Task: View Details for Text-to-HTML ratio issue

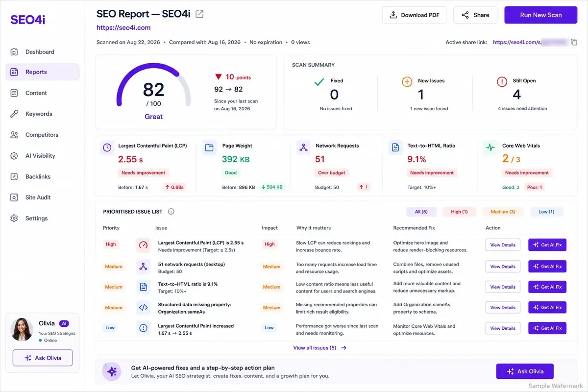Action: pos(503,287)
